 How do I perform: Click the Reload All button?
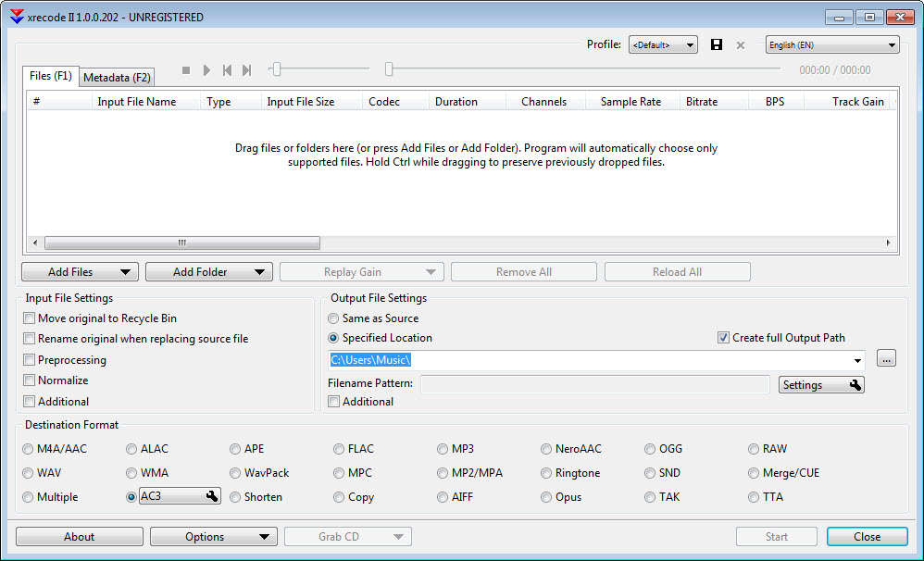677,271
